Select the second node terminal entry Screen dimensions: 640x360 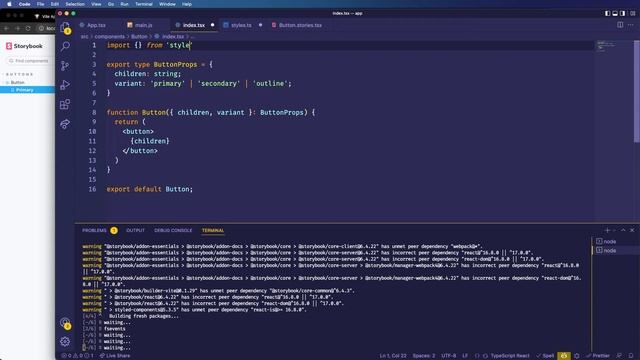tap(615, 250)
